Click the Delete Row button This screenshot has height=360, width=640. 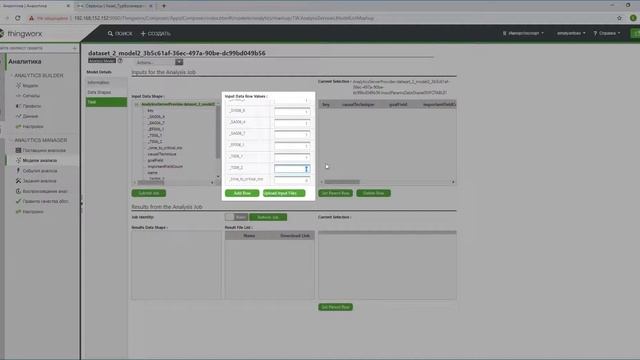click(x=373, y=193)
